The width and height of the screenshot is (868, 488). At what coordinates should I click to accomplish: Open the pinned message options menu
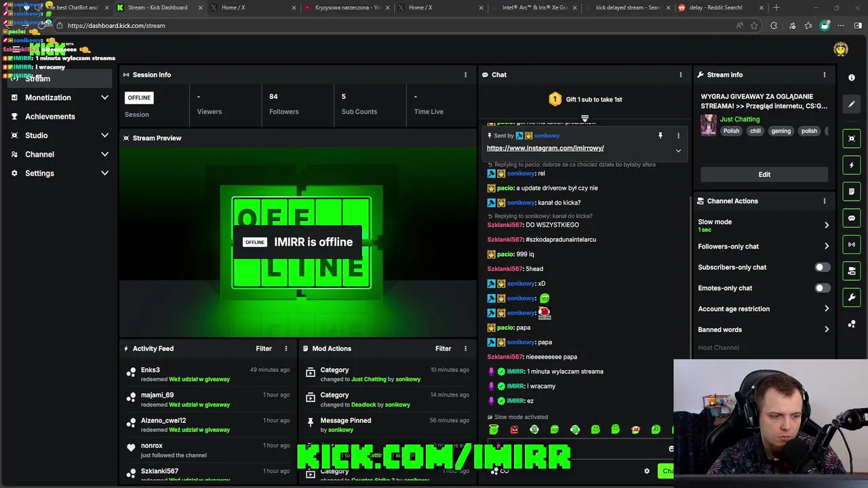point(678,136)
